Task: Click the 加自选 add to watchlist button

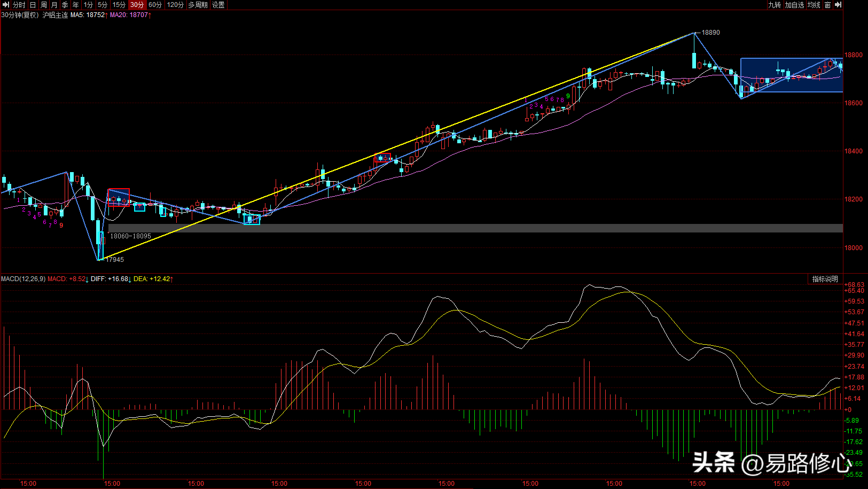Action: click(794, 5)
